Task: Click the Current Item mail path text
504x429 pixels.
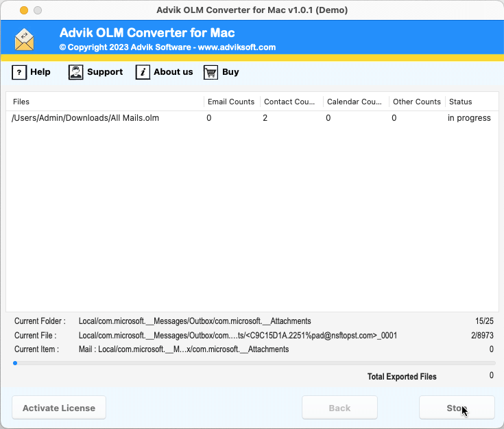Action: [x=184, y=349]
